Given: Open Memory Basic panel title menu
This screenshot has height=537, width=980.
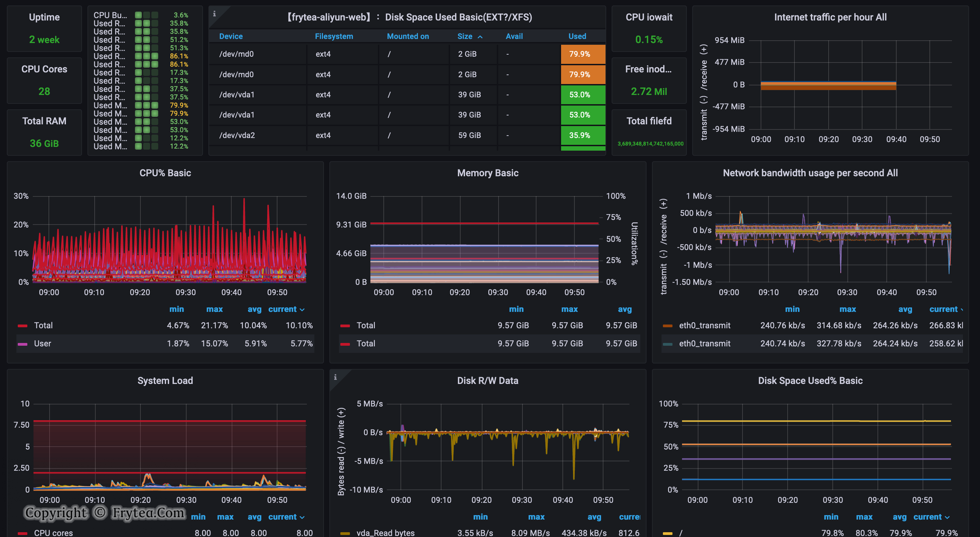Looking at the screenshot, I should point(487,173).
